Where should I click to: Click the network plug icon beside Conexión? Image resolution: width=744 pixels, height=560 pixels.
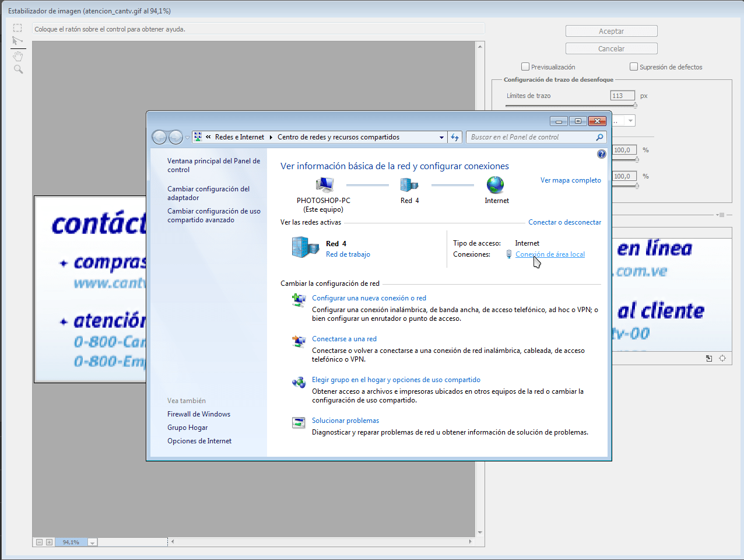pos(509,254)
